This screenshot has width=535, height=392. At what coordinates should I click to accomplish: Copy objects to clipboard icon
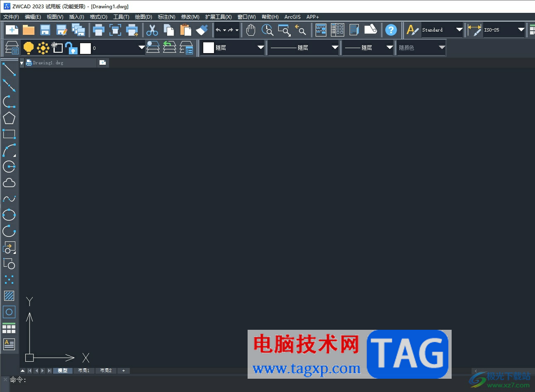click(169, 30)
